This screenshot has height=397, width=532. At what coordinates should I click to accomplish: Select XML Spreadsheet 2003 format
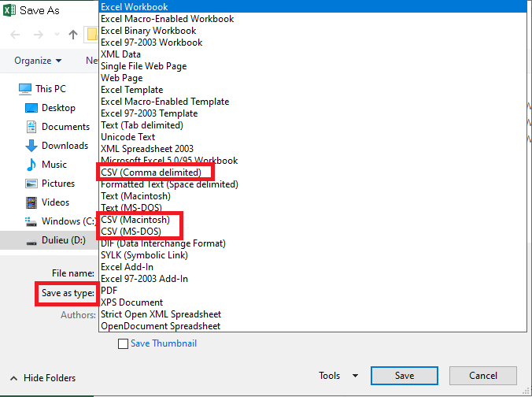[x=312, y=149]
